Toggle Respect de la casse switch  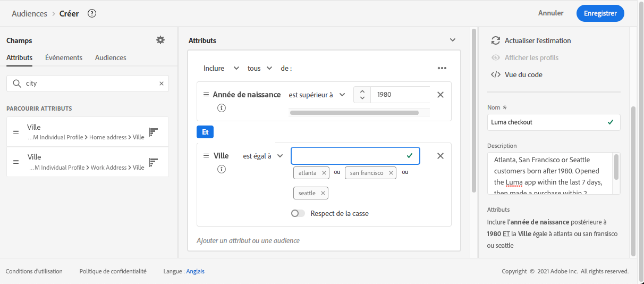pos(298,213)
